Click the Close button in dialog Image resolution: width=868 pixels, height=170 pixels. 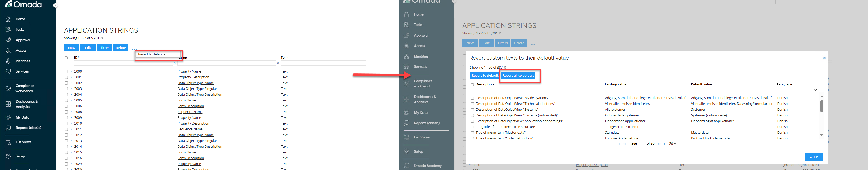[813, 157]
